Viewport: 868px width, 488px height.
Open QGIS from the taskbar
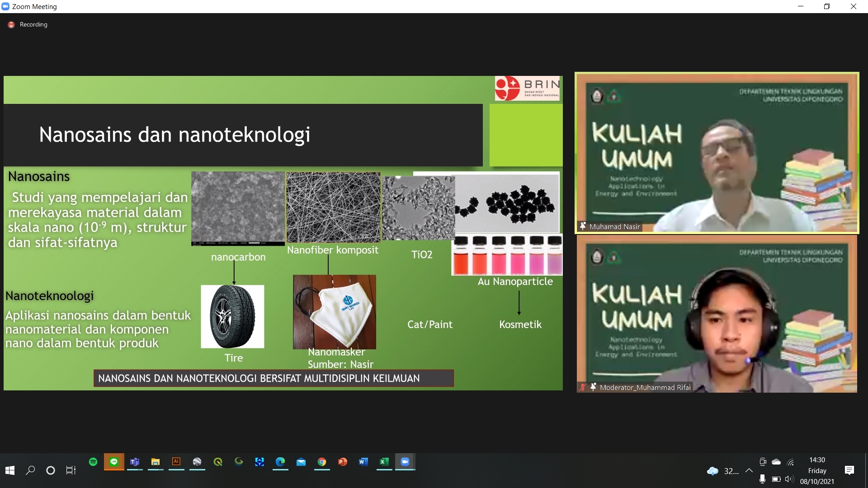(x=218, y=462)
